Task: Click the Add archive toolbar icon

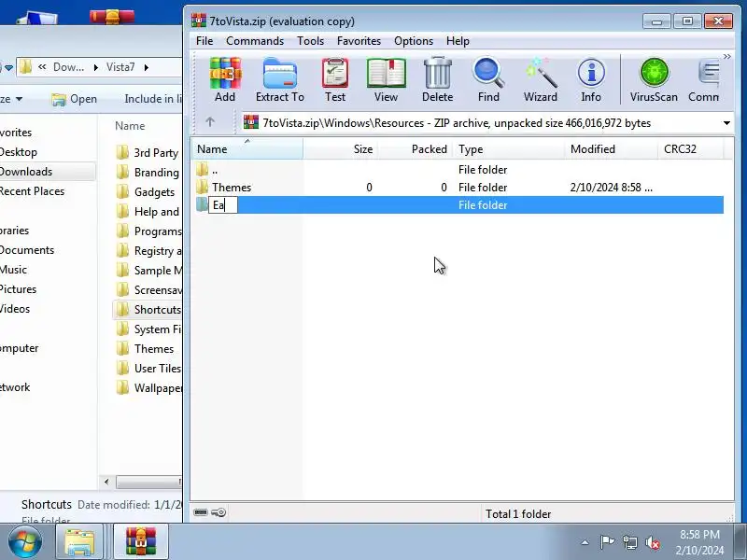Action: (225, 80)
